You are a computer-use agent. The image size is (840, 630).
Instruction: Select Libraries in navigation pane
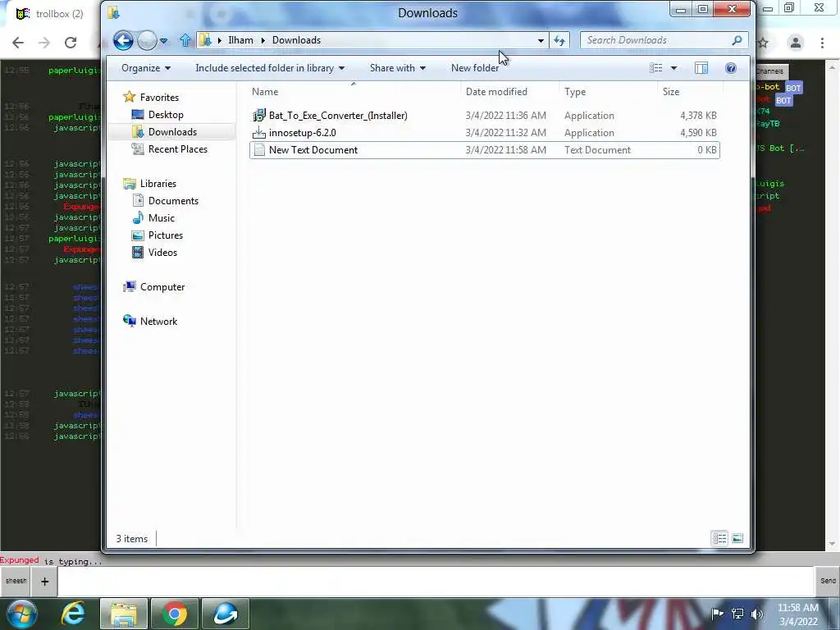pyautogui.click(x=158, y=183)
